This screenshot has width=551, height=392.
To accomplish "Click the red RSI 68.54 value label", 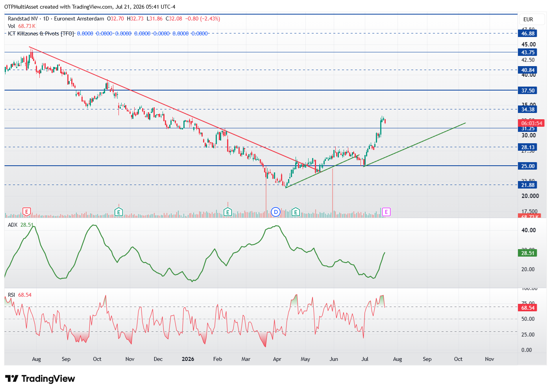I will [527, 308].
